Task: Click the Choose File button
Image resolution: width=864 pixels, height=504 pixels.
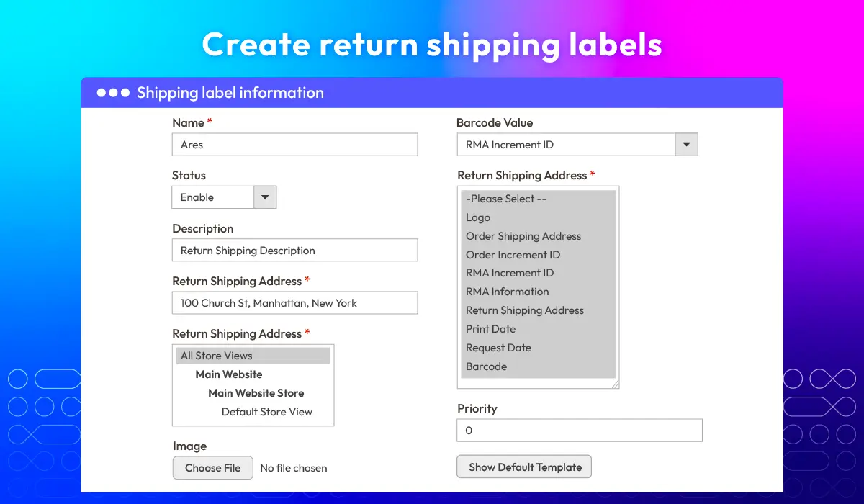Action: tap(212, 468)
